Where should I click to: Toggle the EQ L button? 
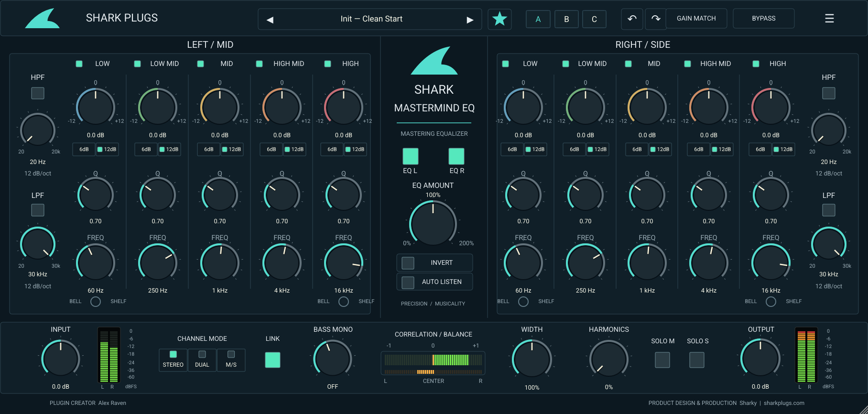tap(411, 156)
